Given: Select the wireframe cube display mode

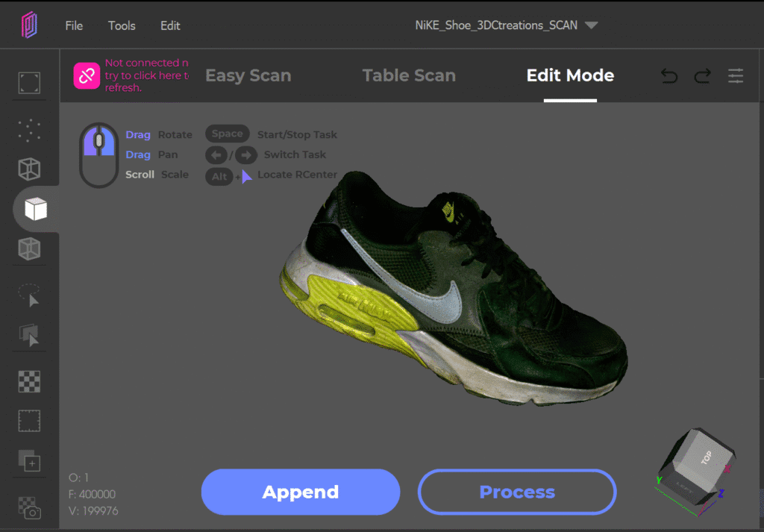Looking at the screenshot, I should point(29,169).
